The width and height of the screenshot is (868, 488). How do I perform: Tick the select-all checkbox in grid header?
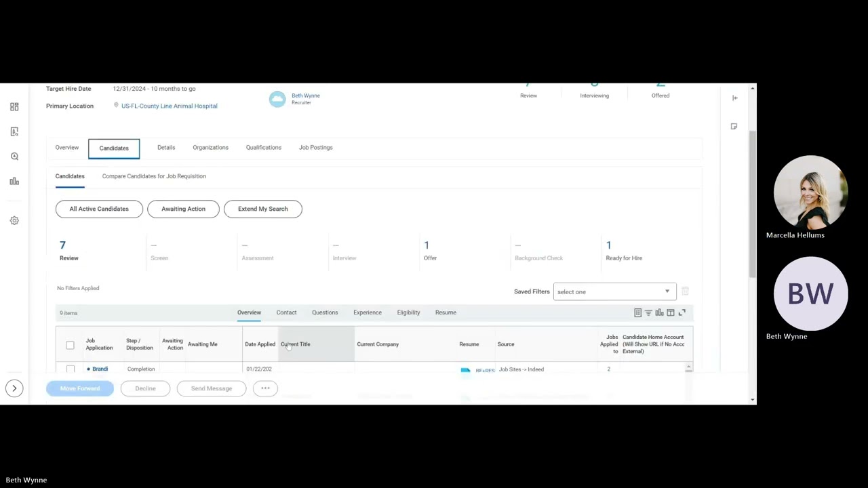70,345
